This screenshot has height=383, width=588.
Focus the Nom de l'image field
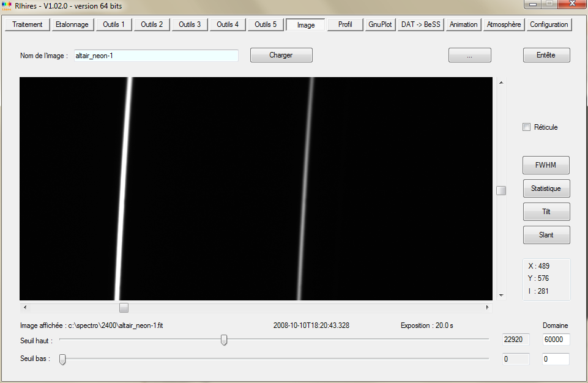tap(156, 56)
